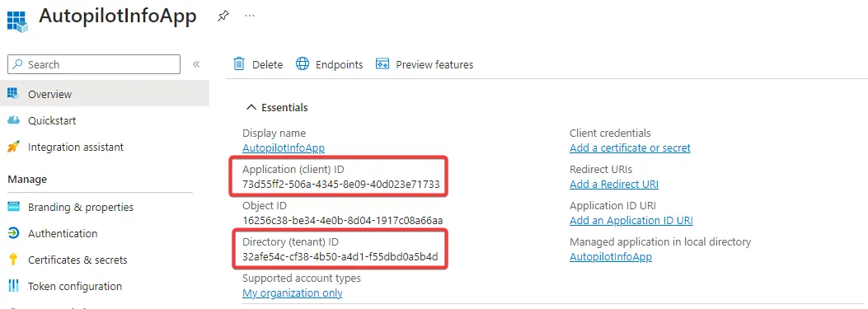Open the AutopilotInfoApp display name link

click(x=284, y=147)
